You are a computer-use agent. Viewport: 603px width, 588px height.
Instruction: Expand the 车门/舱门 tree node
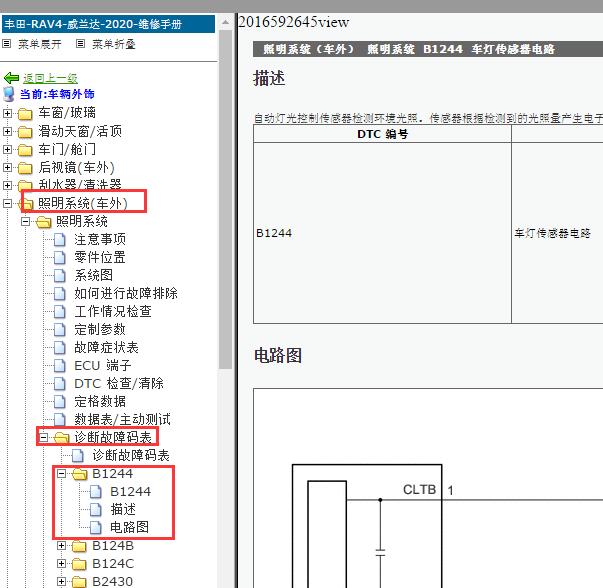point(7,149)
